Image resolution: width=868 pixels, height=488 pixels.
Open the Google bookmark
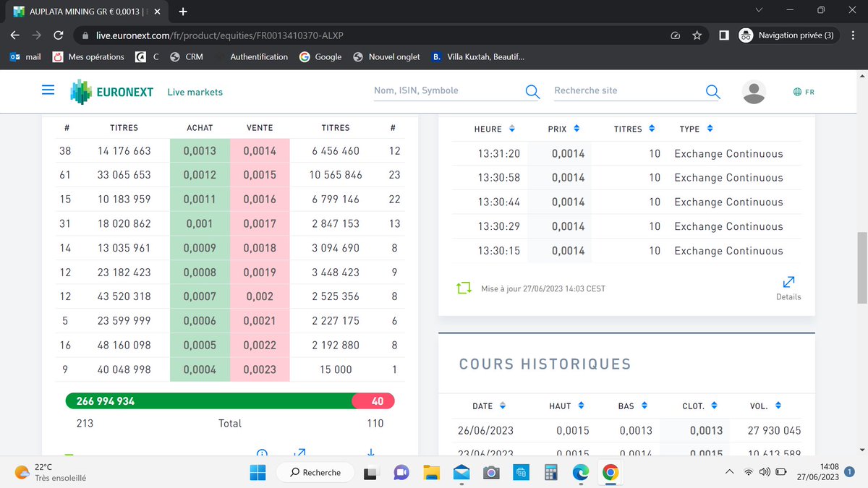320,56
